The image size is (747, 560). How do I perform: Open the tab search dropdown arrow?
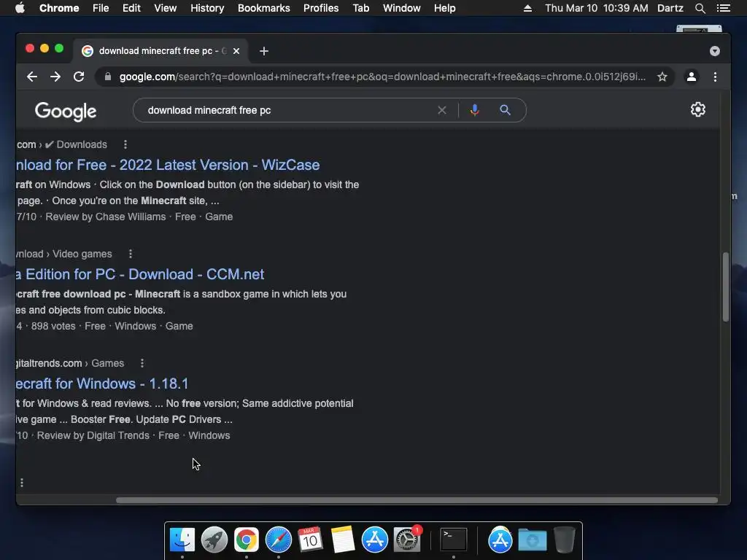[715, 51]
